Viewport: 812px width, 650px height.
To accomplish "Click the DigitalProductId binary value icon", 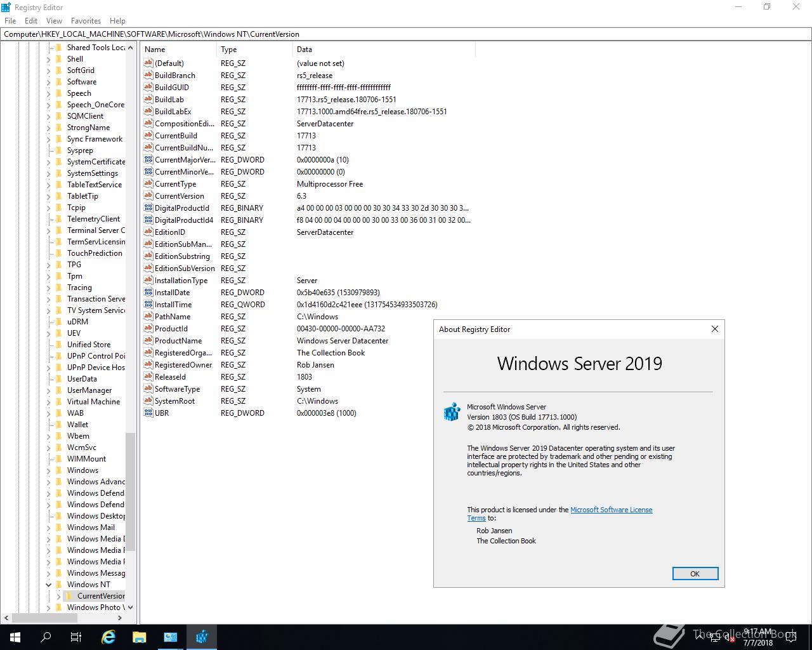I will (148, 208).
